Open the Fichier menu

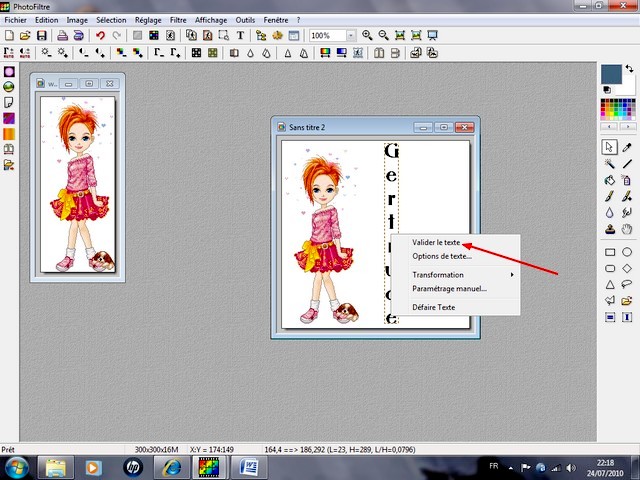[16, 20]
